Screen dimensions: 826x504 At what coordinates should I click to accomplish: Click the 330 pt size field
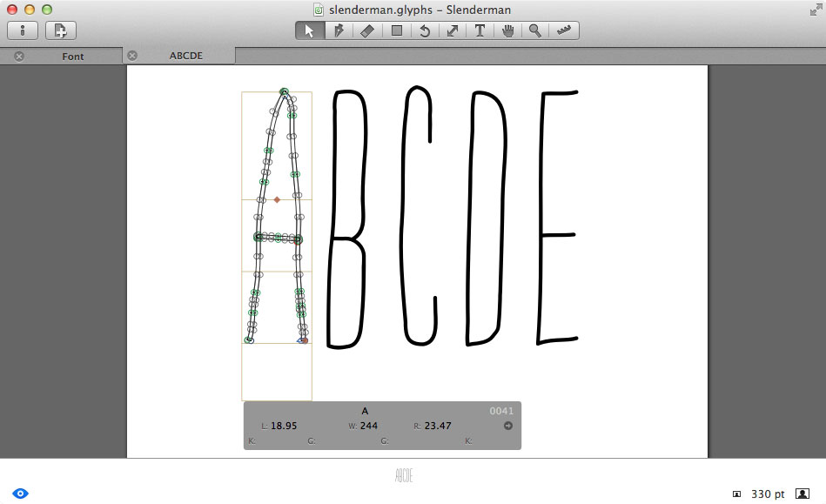coord(768,494)
